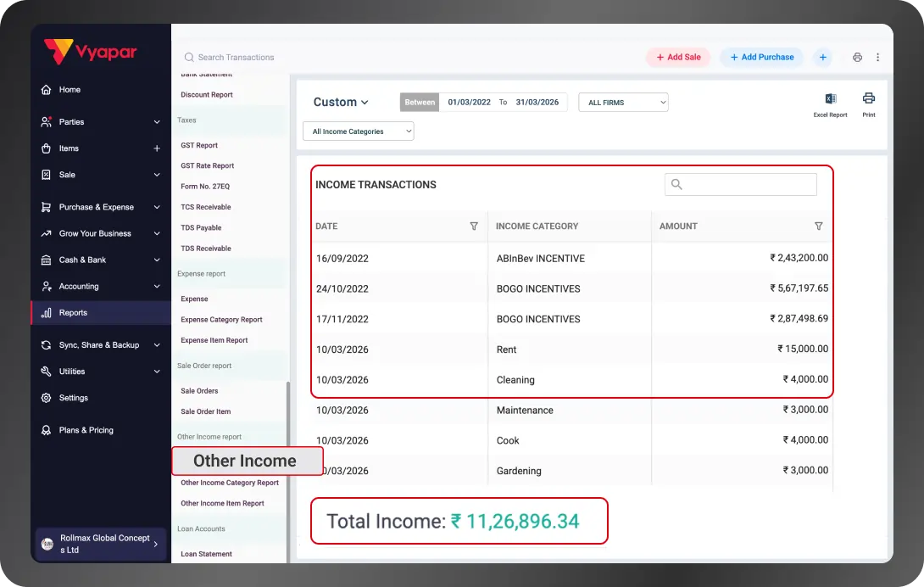Switch to the GST Rate Report
The height and width of the screenshot is (587, 924).
(209, 165)
